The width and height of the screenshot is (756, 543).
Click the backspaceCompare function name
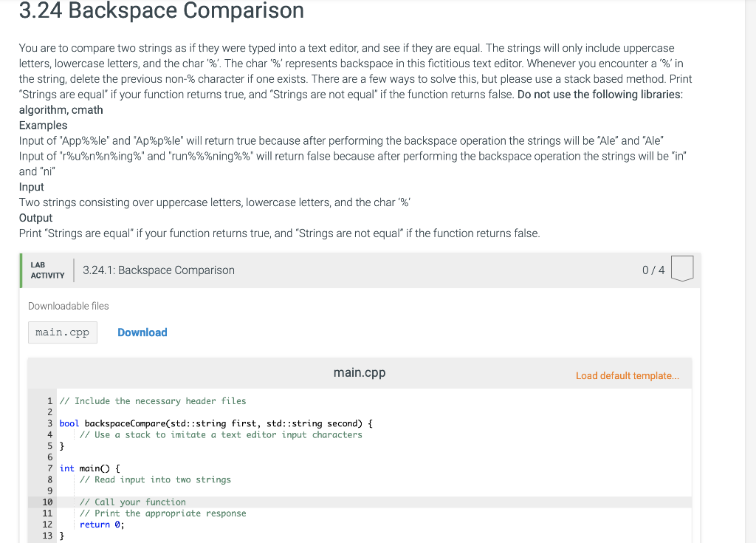point(120,423)
